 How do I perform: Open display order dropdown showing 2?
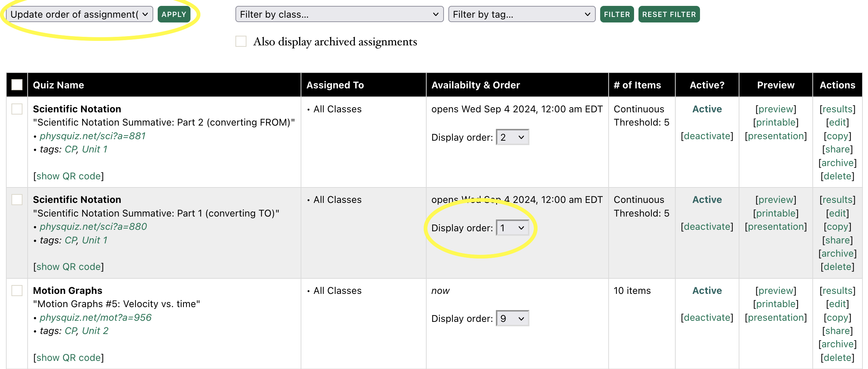[x=512, y=137]
